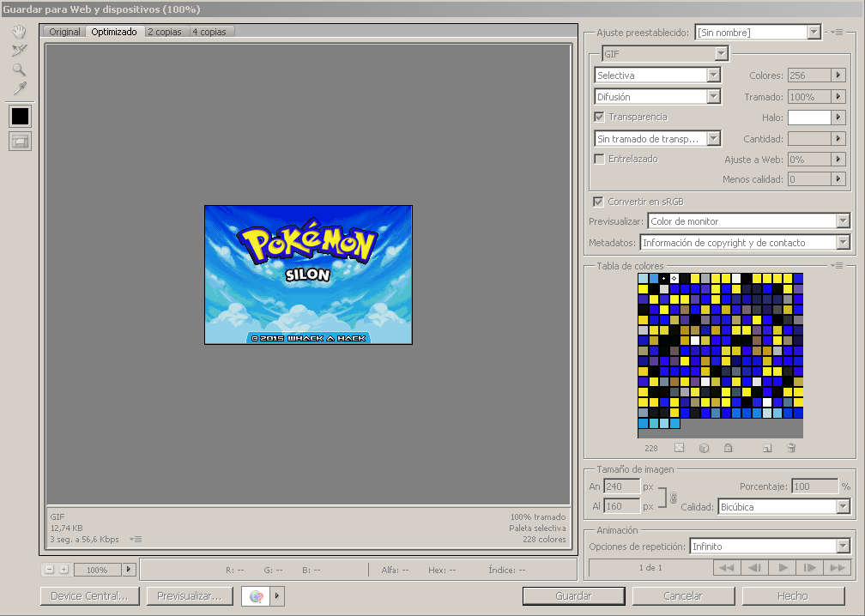Viewport: 865px width, 616px height.
Task: Click the zoom in plus button
Action: pyautogui.click(x=64, y=570)
